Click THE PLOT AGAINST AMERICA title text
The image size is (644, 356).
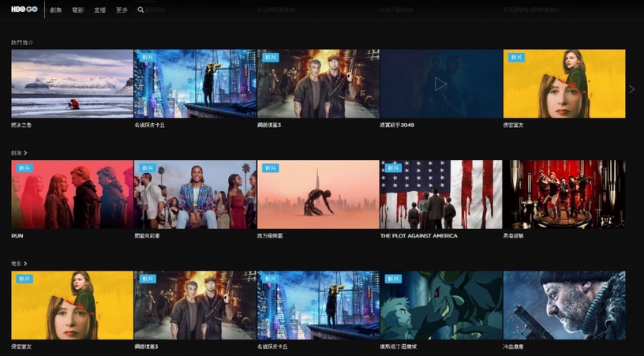coord(418,236)
